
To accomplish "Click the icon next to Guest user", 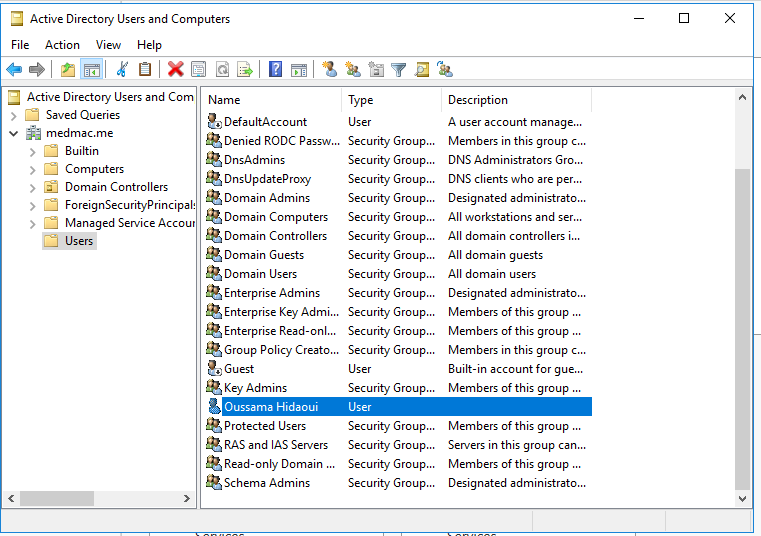I will pos(214,368).
